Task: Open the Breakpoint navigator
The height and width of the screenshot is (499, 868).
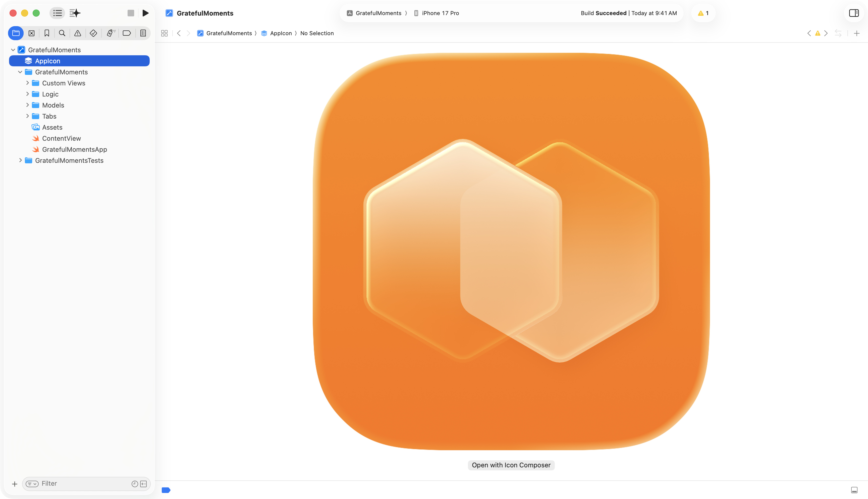Action: pos(127,33)
